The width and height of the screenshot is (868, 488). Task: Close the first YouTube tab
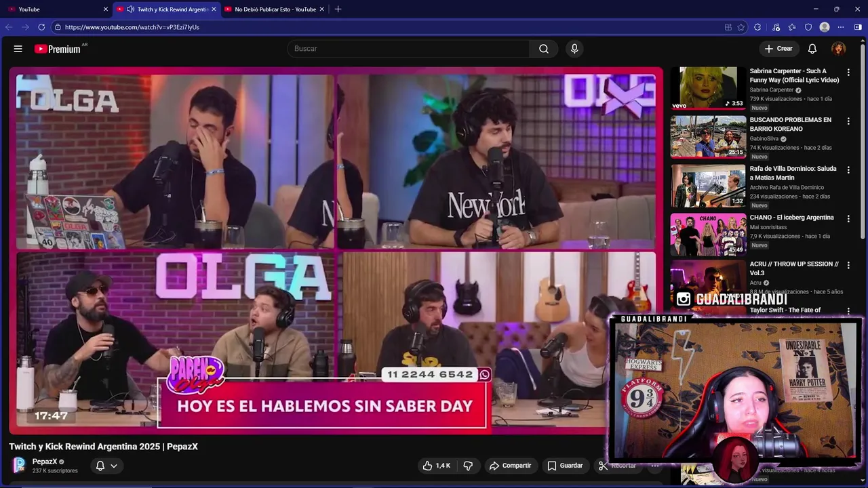(x=105, y=9)
